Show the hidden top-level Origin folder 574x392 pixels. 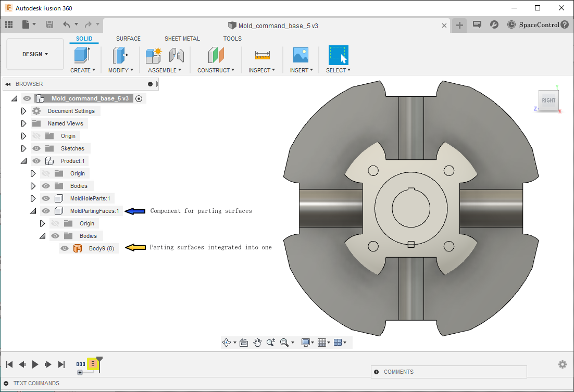click(36, 136)
